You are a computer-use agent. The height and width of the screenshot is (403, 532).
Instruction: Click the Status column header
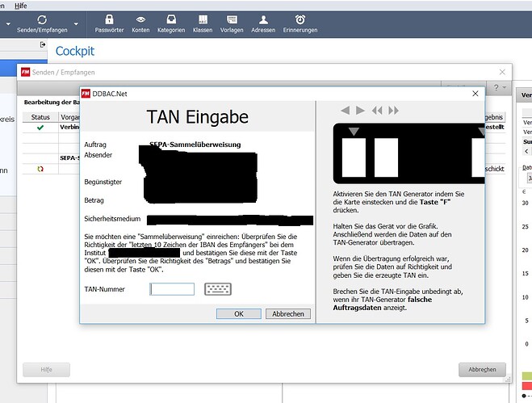click(x=40, y=117)
